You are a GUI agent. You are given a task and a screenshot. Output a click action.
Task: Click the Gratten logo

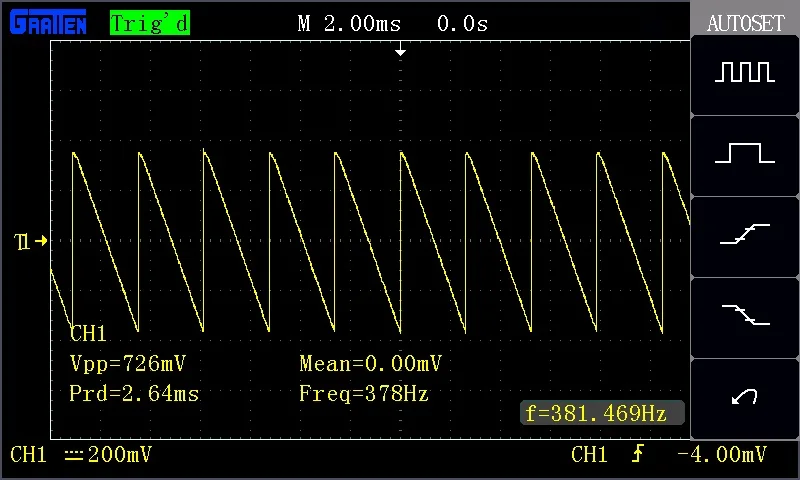pyautogui.click(x=48, y=22)
